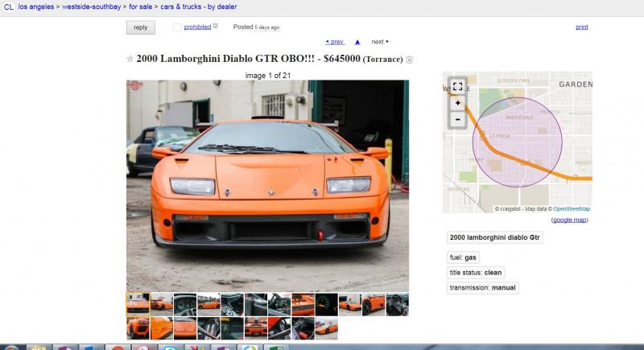Click the main Lamborghini front photo
Viewport: 644px width, 350px height.
(267, 186)
